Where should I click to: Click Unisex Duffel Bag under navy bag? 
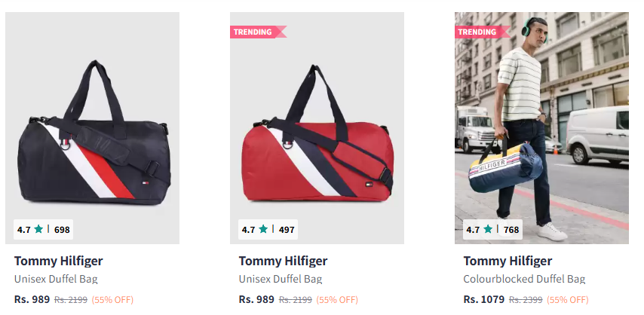[x=56, y=280]
